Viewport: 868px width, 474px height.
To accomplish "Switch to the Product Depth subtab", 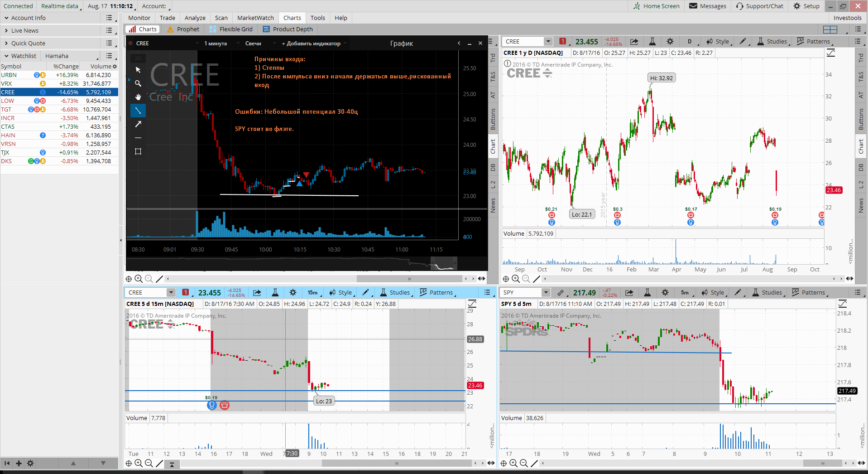I will pos(288,29).
